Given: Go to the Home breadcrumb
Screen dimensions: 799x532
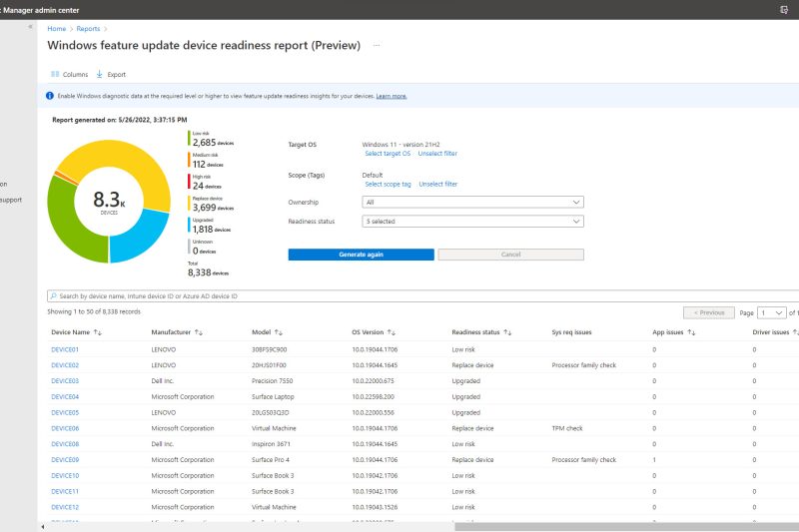Looking at the screenshot, I should (x=57, y=29).
